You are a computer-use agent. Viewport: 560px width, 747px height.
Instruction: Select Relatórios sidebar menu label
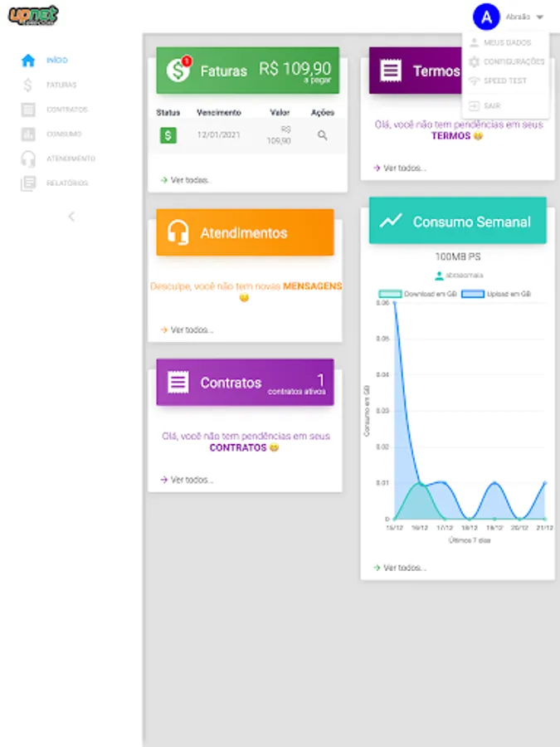coord(67,183)
